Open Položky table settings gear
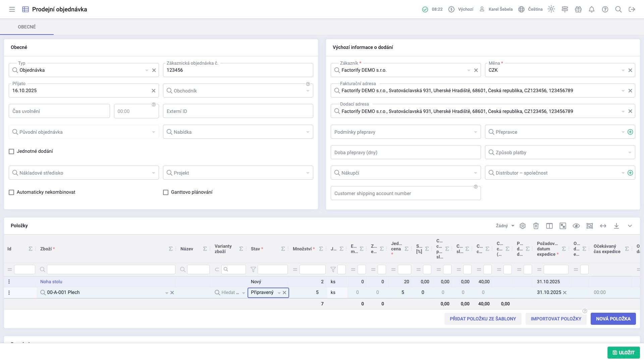This screenshot has width=644, height=362. pyautogui.click(x=523, y=226)
